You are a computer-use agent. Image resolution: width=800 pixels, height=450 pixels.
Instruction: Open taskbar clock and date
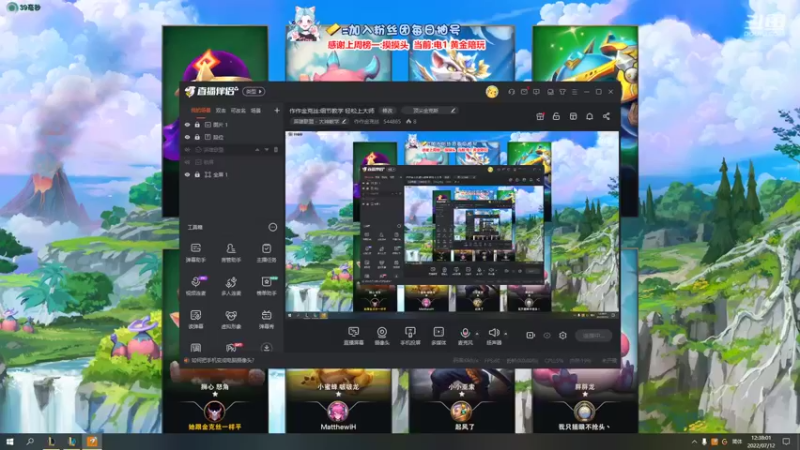pyautogui.click(x=761, y=441)
